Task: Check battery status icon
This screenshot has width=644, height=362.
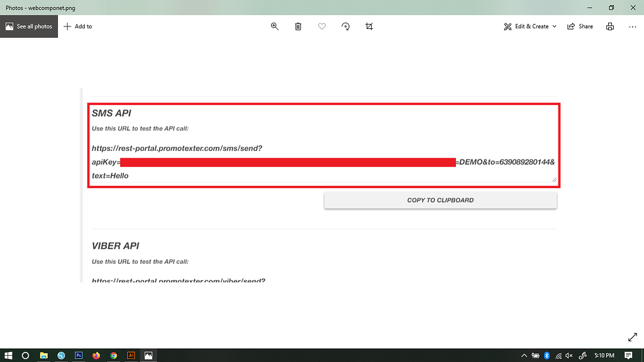Action: click(536, 356)
